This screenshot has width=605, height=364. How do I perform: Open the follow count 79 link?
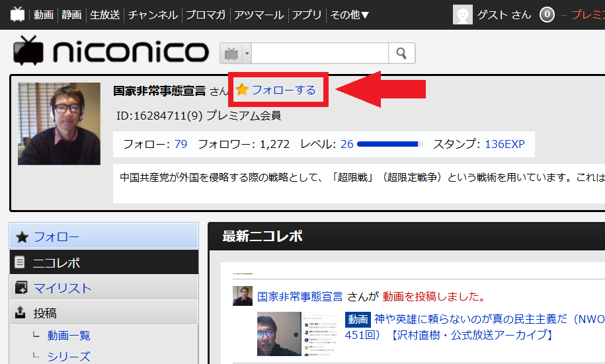tap(181, 144)
